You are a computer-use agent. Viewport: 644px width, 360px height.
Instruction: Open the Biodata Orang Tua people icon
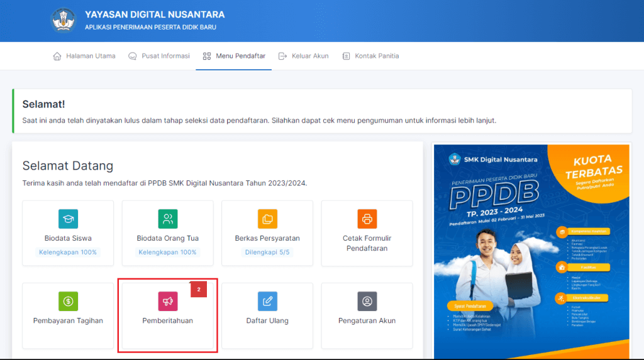tap(168, 219)
